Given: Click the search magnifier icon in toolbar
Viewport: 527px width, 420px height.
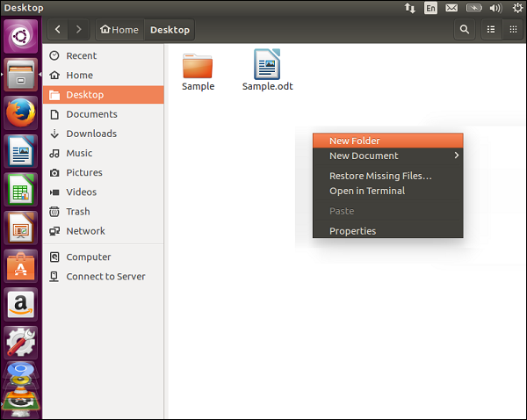Looking at the screenshot, I should tap(465, 29).
